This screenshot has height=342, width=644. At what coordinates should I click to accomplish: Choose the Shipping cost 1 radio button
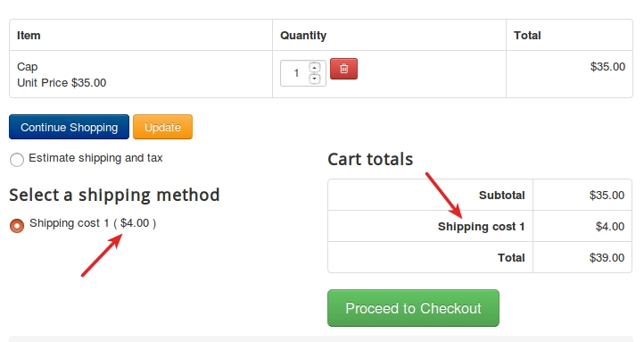(x=17, y=225)
